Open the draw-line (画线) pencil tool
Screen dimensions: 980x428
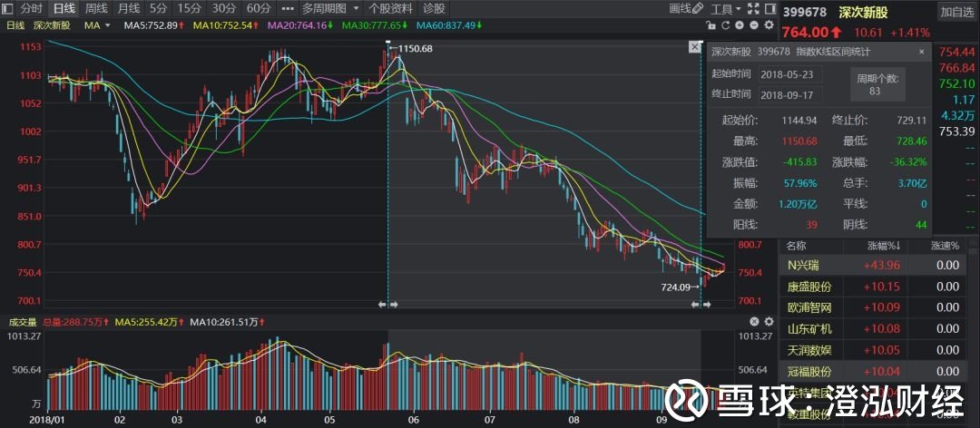686,9
